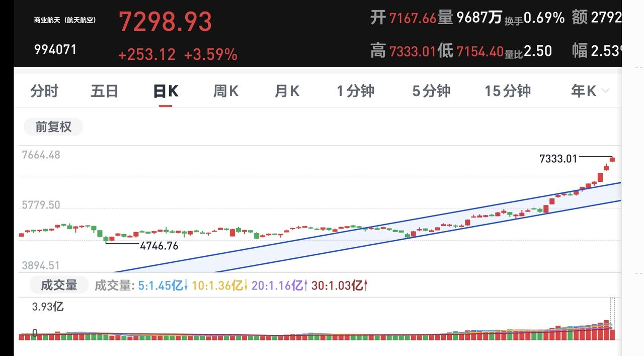The image size is (644, 356).
Task: Switch to the 分时 chart tab
Action: (x=44, y=91)
